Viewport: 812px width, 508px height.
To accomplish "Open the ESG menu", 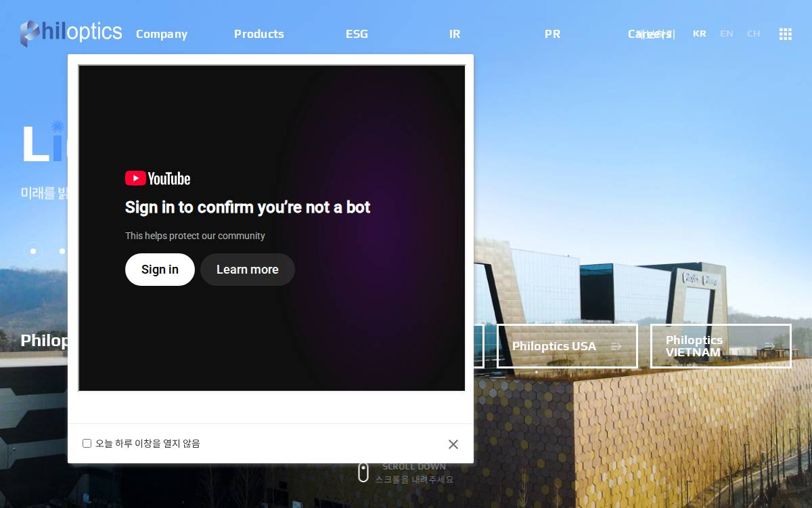I will tap(357, 34).
